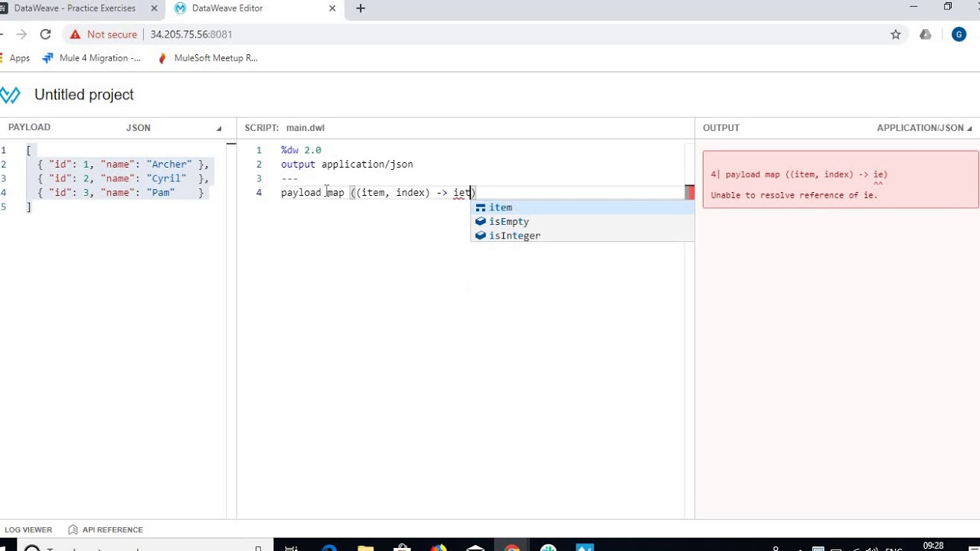Close the DataWeave Editor tab
This screenshot has width=980, height=551.
pos(332,8)
